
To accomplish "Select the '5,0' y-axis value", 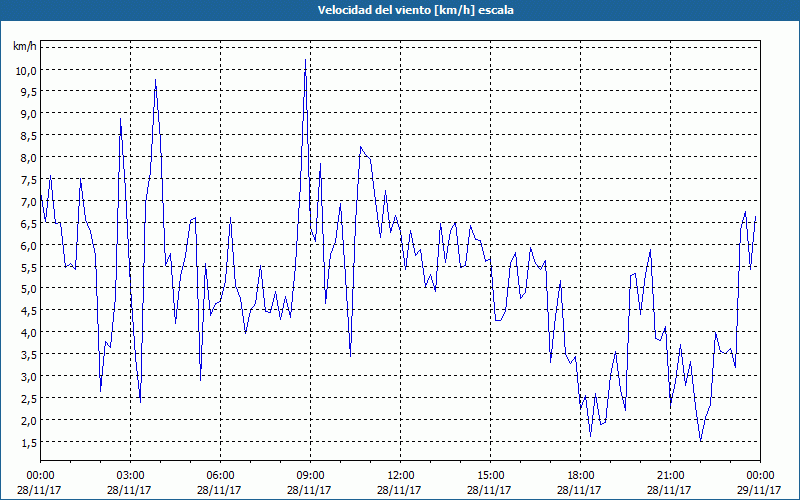I will coord(28,289).
